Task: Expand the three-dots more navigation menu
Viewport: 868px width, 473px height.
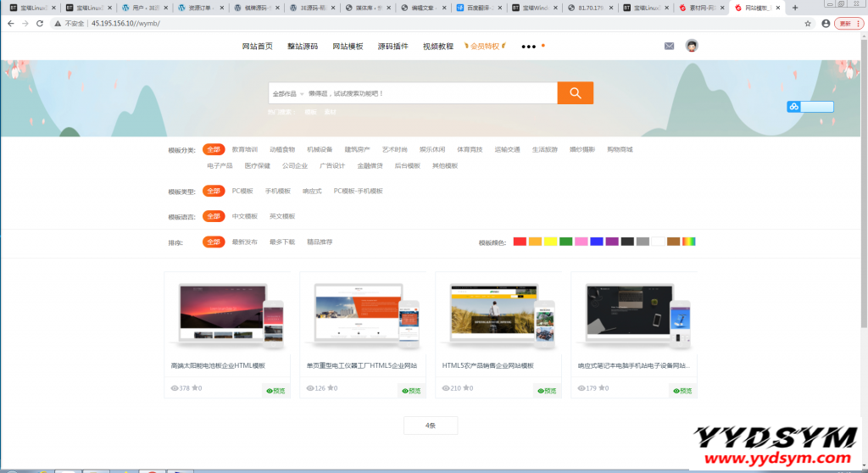Action: [529, 47]
